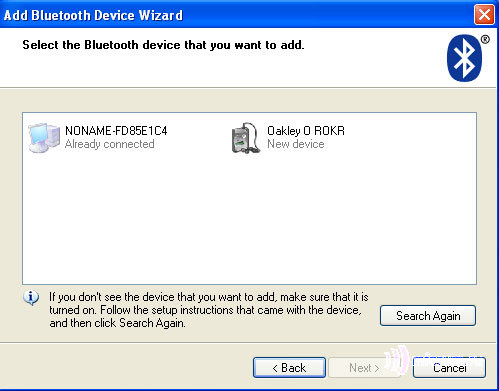Viewport: 499px width, 391px height.
Task: Click the Bluetooth logo in header
Action: click(465, 58)
